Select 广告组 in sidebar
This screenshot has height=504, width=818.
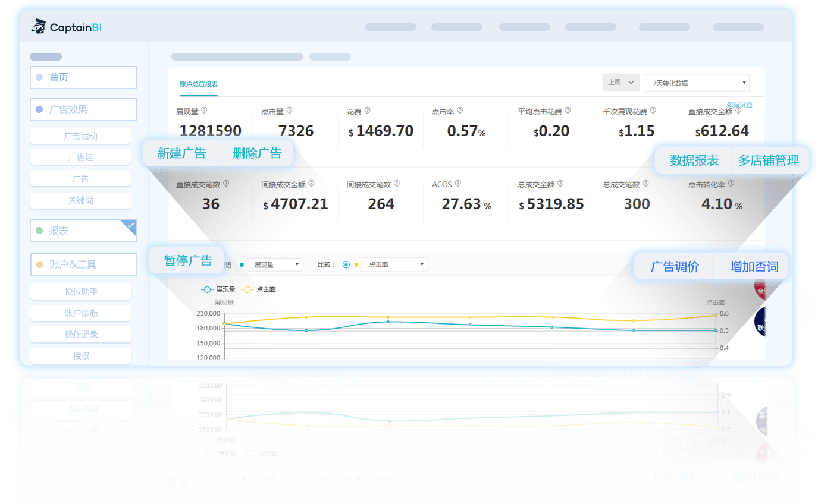80,157
